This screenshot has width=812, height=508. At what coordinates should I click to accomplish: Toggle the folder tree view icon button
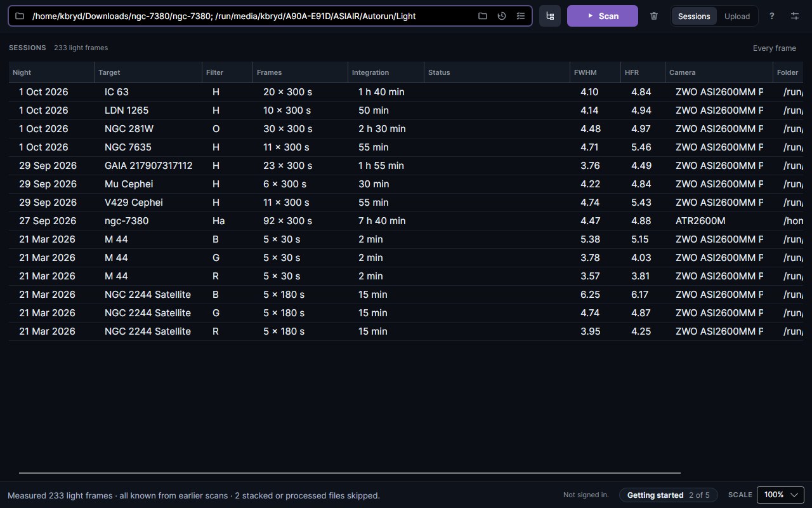pyautogui.click(x=550, y=16)
